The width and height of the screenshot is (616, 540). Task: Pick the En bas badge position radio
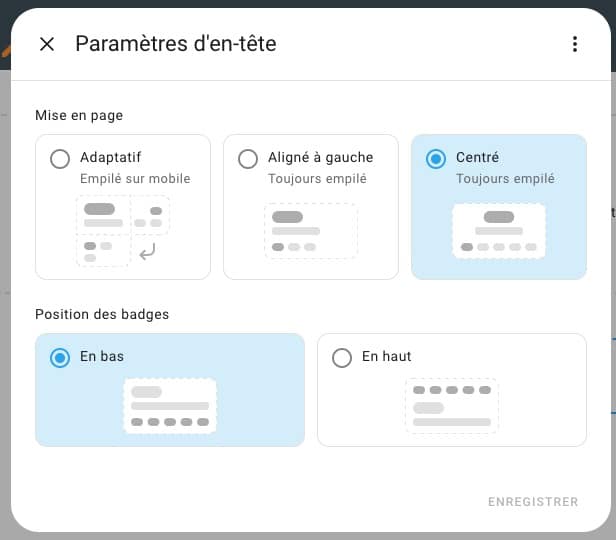tap(60, 358)
